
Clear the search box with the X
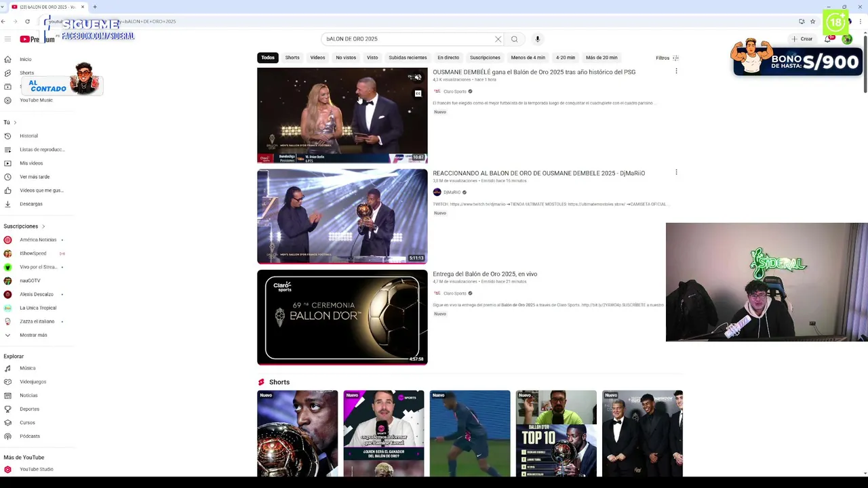point(498,39)
